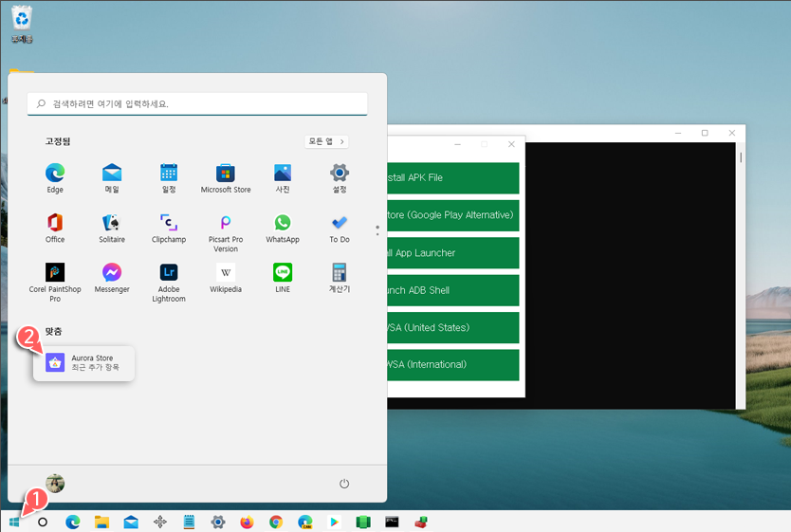Open the green square taskbar icon

pyautogui.click(x=363, y=522)
